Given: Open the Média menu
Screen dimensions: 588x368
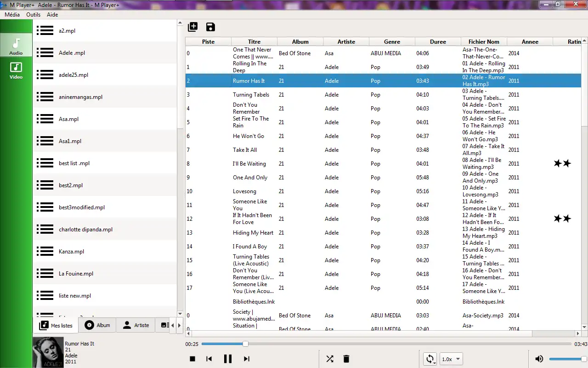Looking at the screenshot, I should click(12, 14).
